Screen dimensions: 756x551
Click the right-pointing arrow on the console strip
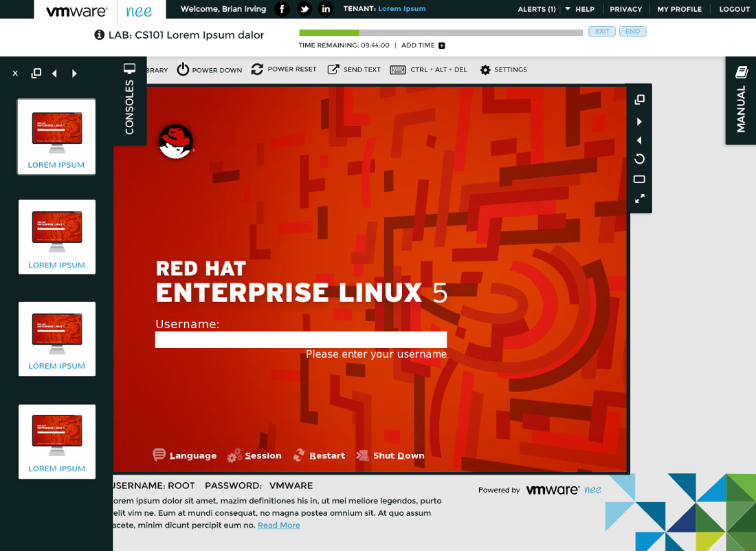639,122
